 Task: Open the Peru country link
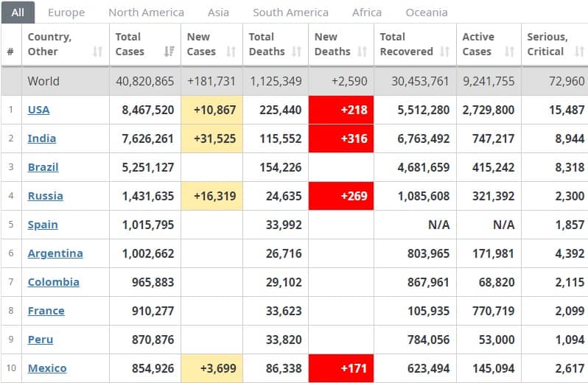[41, 340]
